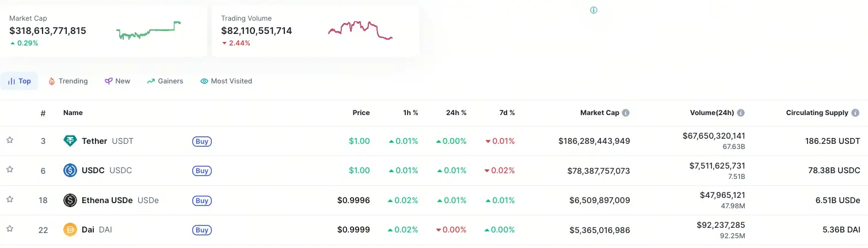
Task: Click the Market Cap info icon
Action: (626, 113)
